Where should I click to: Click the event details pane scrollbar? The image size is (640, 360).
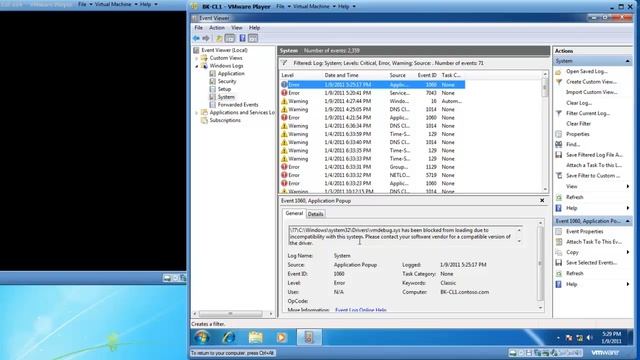541,265
